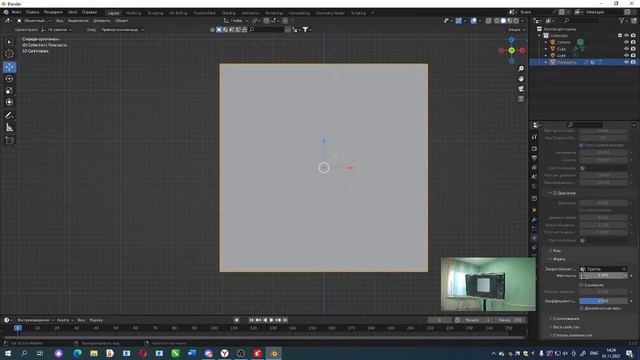Open the Tool properties tab
The image size is (640, 360).
point(534,137)
